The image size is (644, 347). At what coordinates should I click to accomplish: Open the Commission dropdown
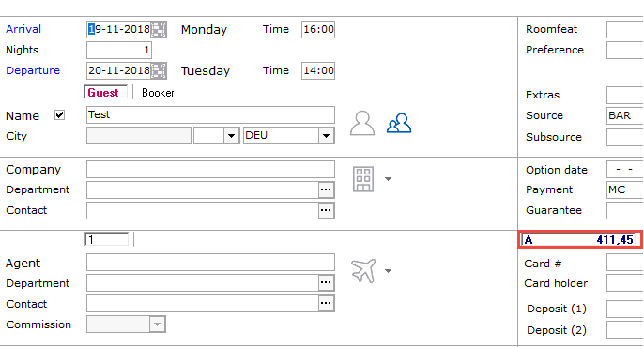157,324
